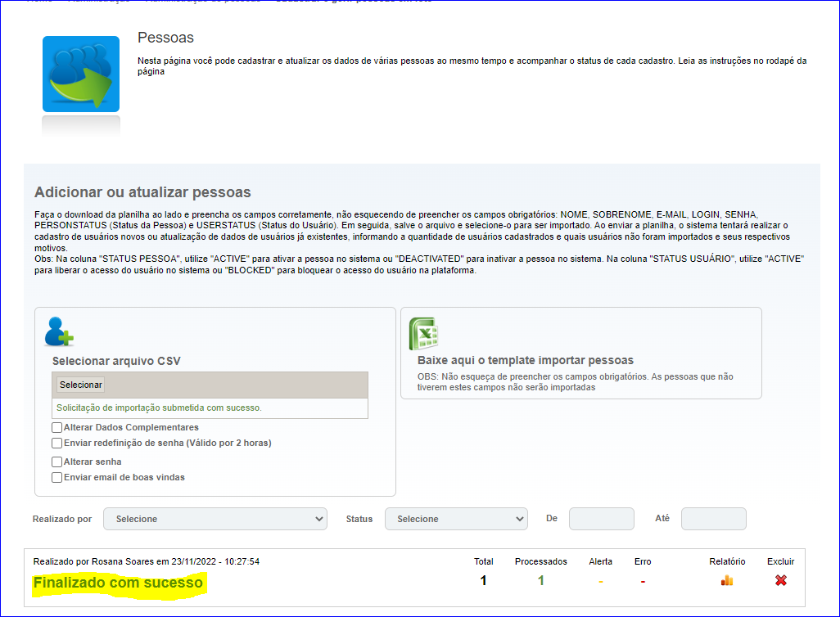Tick the Alterar senha checkbox
The image size is (840, 617).
[56, 462]
